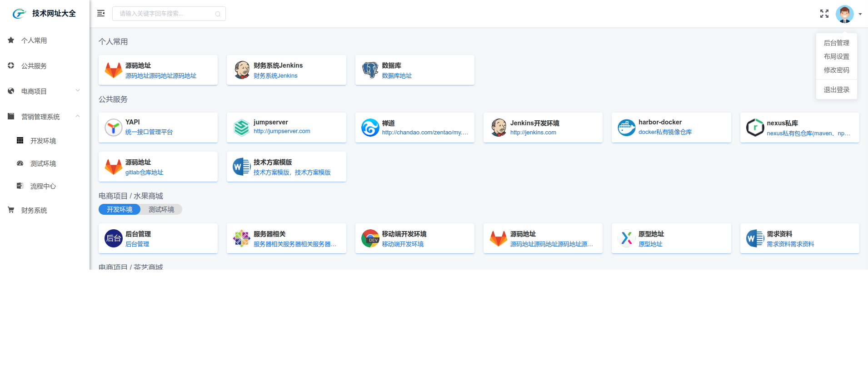Screen dimensions: 868x375
Task: Click the harbor-docker whale icon
Action: (x=626, y=128)
